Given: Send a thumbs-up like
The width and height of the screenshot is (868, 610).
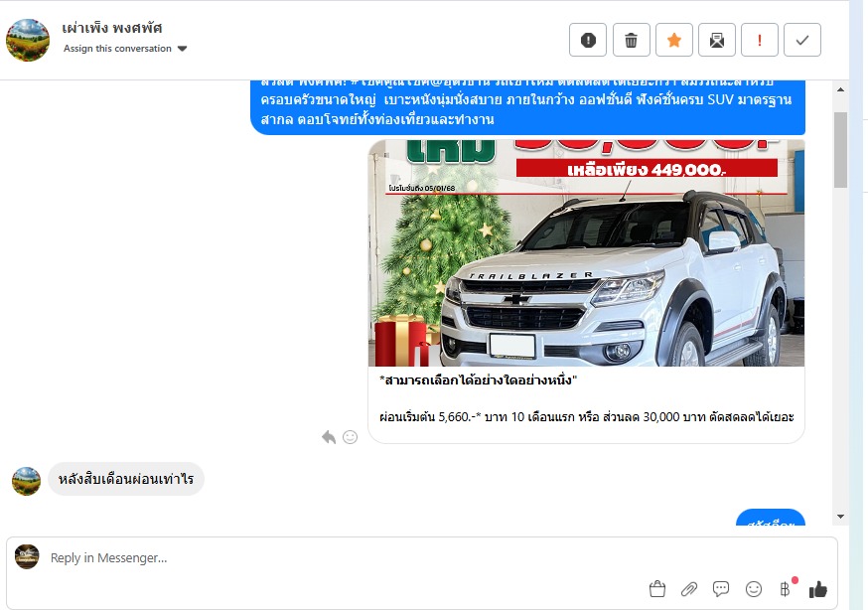Looking at the screenshot, I should tap(817, 589).
